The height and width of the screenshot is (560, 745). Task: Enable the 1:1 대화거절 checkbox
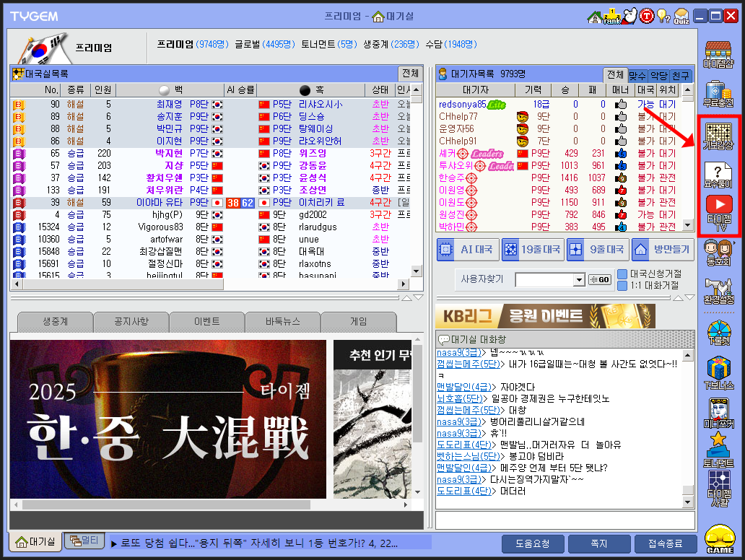coord(622,286)
